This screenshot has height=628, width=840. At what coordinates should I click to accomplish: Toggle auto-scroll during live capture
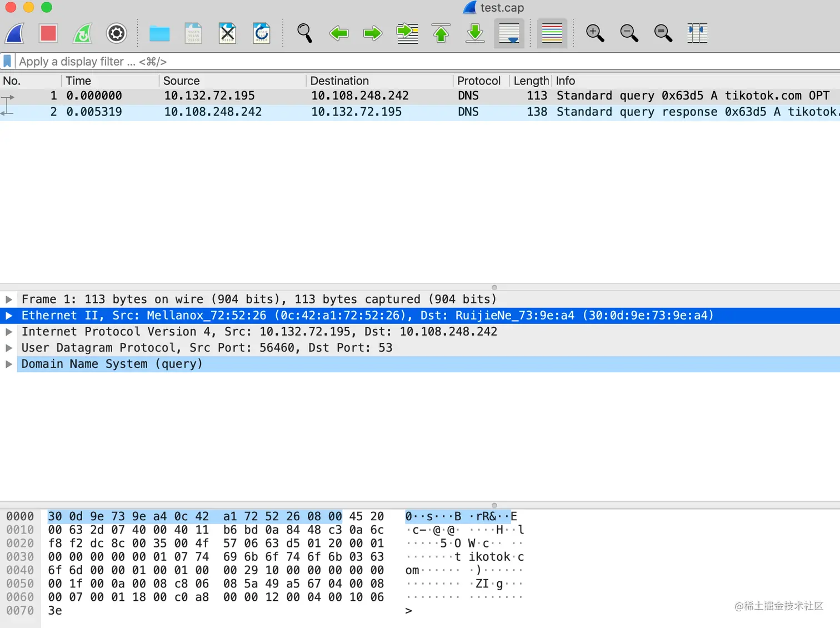coord(509,33)
